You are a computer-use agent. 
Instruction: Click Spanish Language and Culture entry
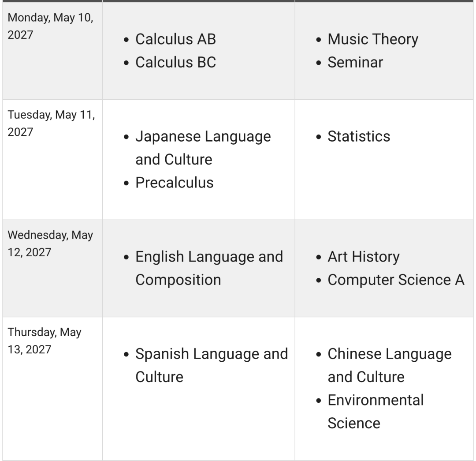(212, 366)
